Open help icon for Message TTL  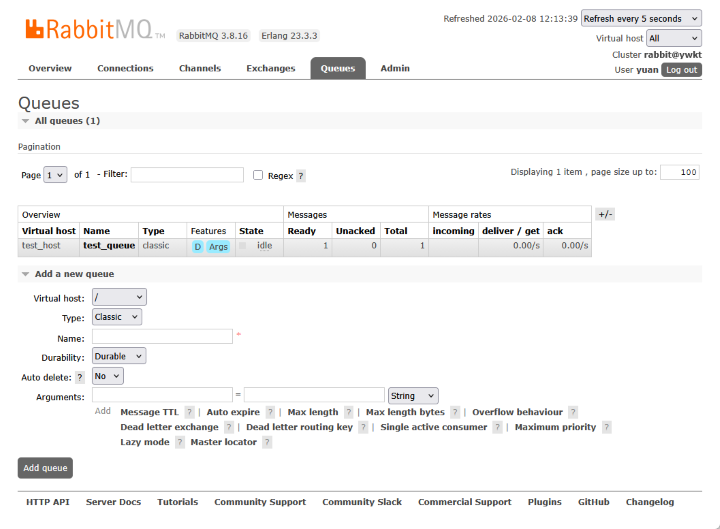pos(189,412)
